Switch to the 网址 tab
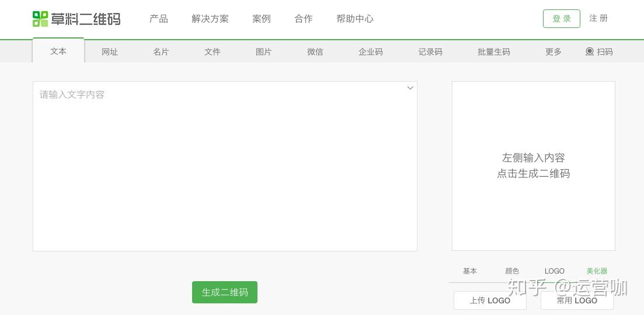Screen dimensions: 644x315 pyautogui.click(x=110, y=52)
